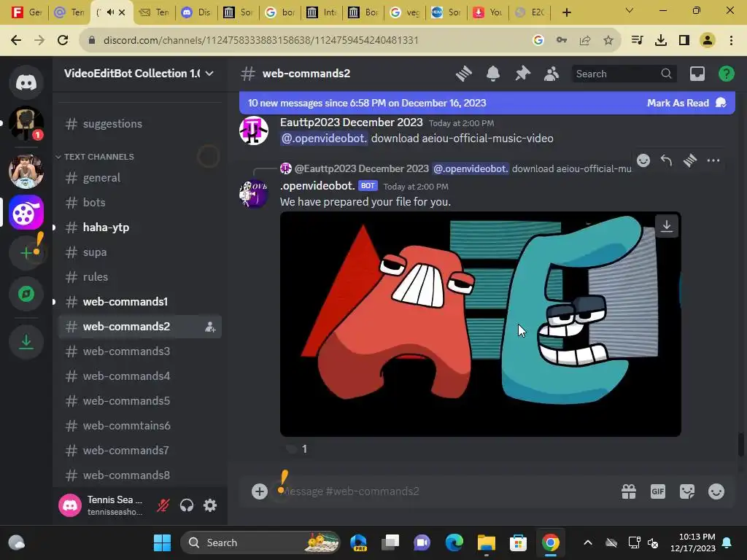Show the member list icon
Viewport: 747px width, 560px height.
(x=551, y=74)
